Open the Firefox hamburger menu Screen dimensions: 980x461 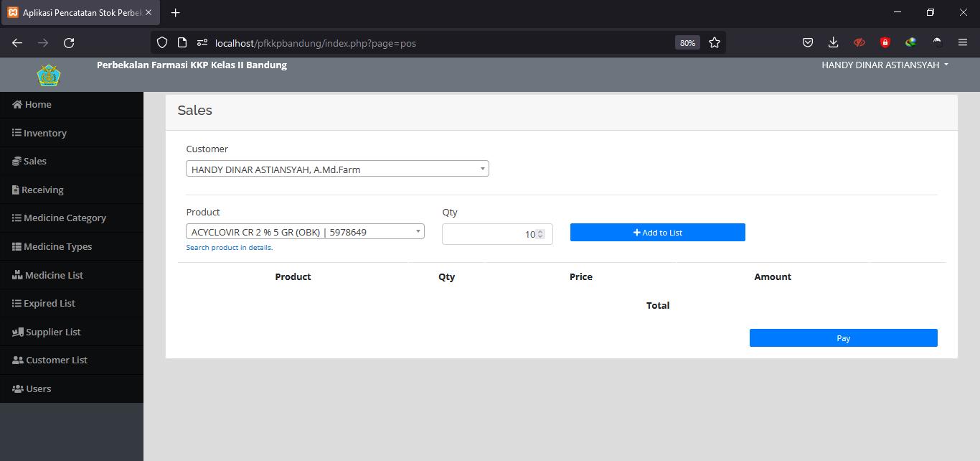tap(963, 42)
